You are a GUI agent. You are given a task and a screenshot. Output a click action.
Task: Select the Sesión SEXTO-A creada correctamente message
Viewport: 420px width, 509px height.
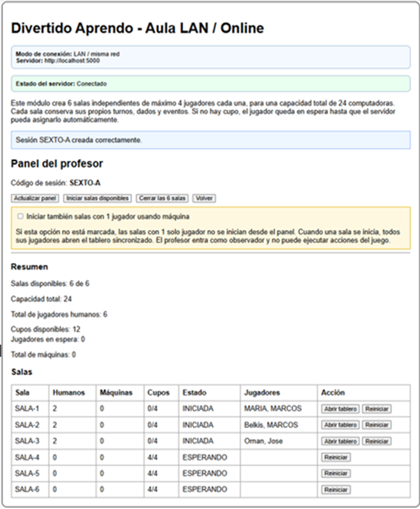point(211,140)
